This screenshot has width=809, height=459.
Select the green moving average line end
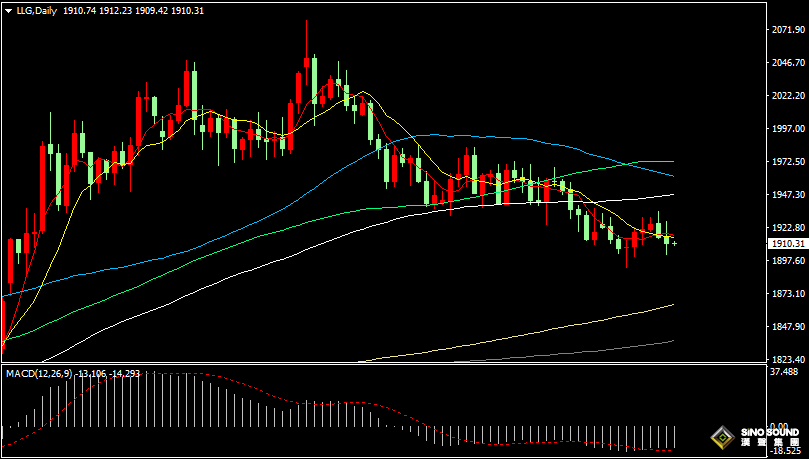[671, 161]
